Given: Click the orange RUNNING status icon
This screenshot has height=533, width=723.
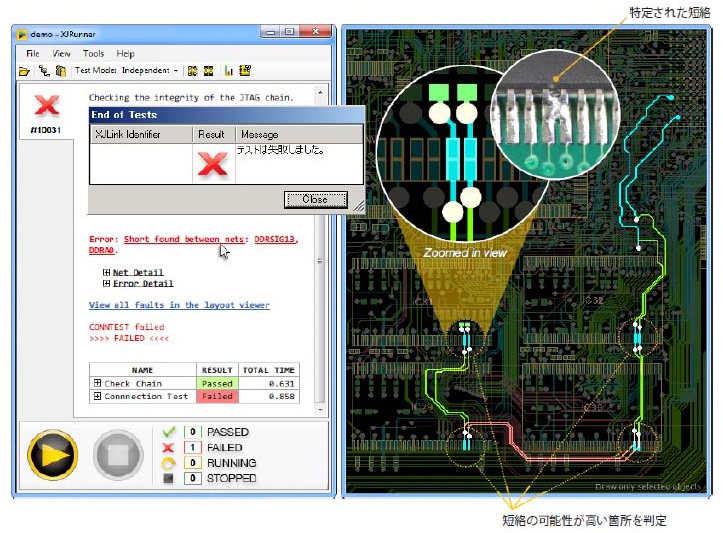Looking at the screenshot, I should (170, 463).
